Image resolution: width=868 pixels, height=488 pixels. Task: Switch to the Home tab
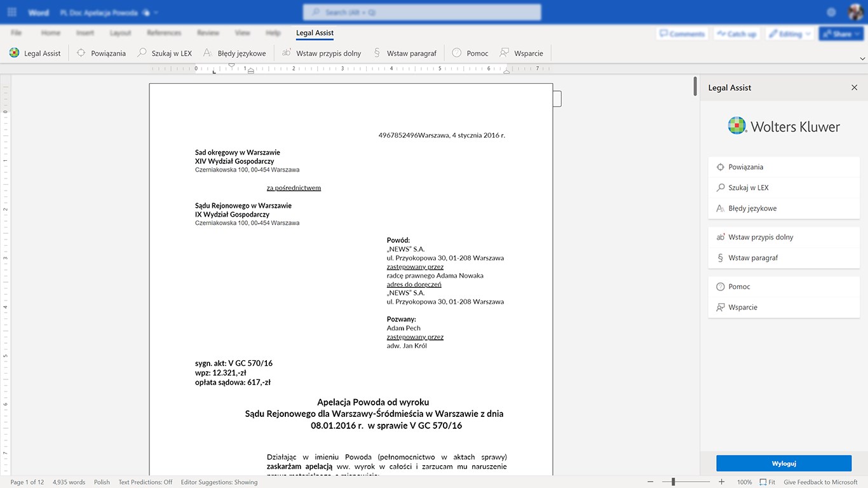pos(51,33)
